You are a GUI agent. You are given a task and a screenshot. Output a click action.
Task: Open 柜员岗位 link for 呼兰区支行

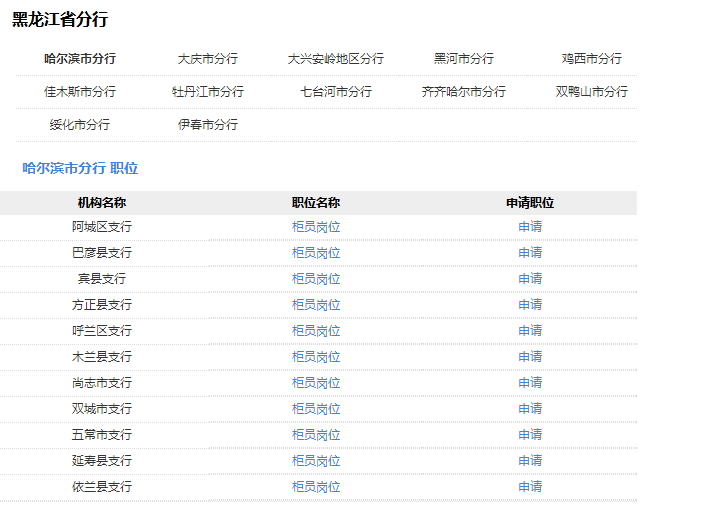coord(316,331)
